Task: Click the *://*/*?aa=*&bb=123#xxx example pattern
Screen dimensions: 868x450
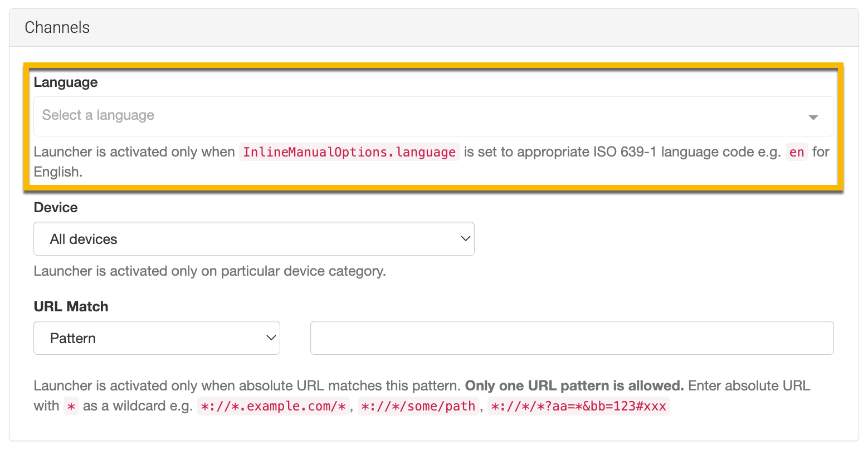Action: click(578, 407)
